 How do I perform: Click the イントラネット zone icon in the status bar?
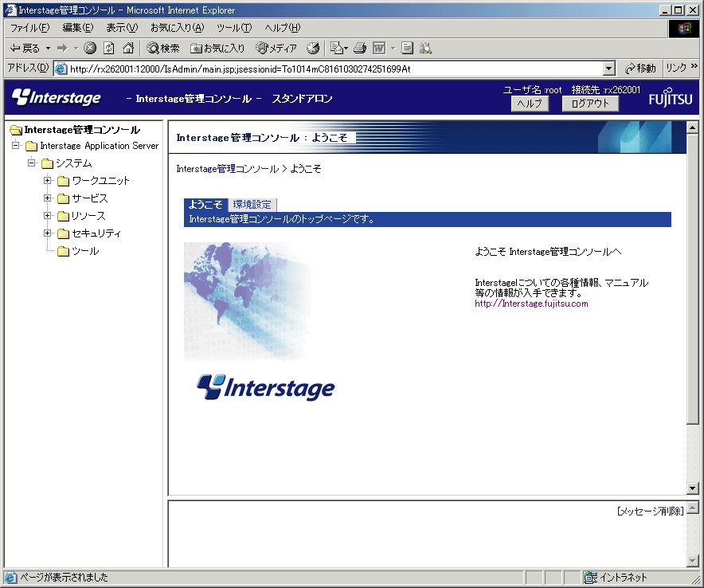[x=590, y=577]
